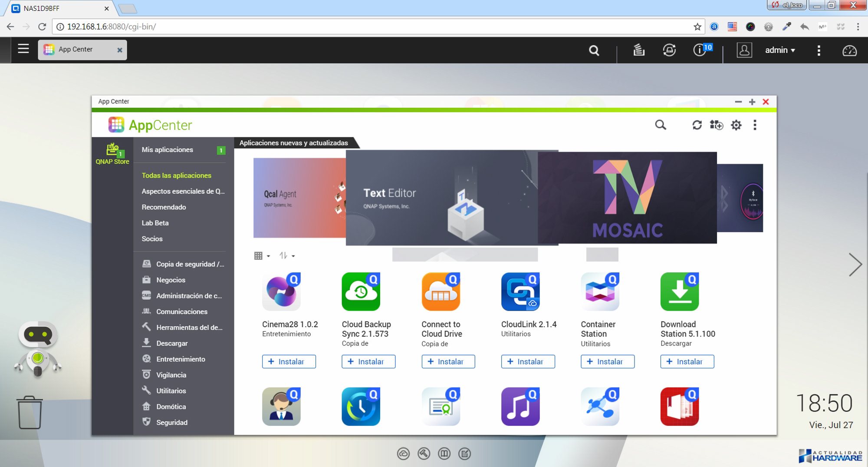Select Mis aplicaciones in sidebar
Image resolution: width=868 pixels, height=467 pixels.
(x=168, y=150)
